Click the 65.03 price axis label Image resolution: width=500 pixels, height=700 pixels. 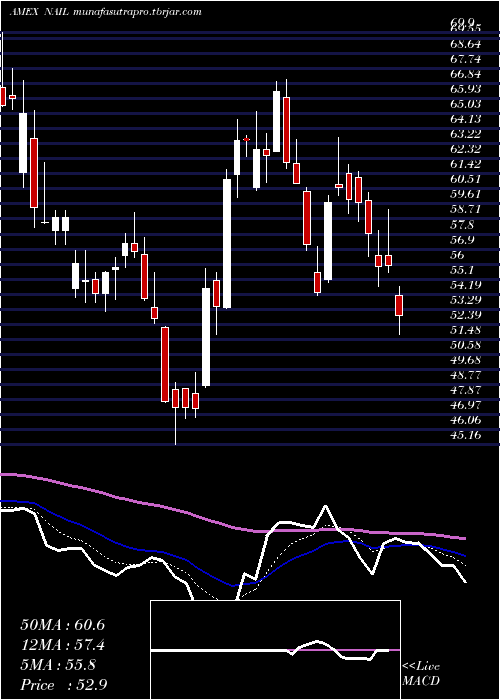pyautogui.click(x=466, y=104)
